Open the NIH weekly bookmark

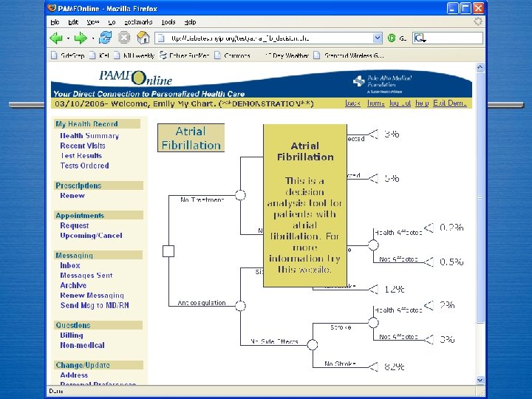pyautogui.click(x=134, y=55)
